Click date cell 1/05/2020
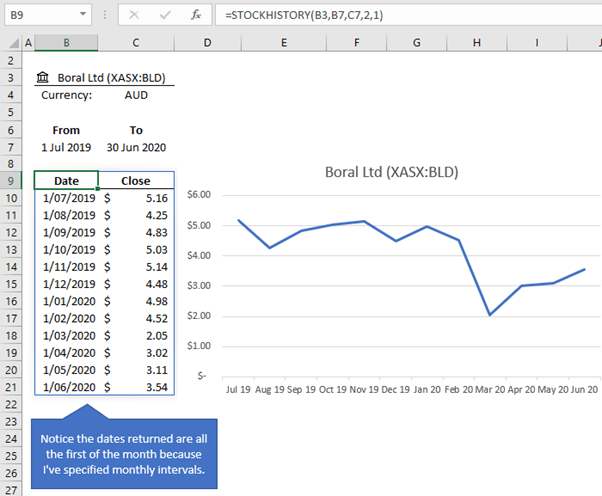This screenshot has width=602, height=496. tap(66, 370)
